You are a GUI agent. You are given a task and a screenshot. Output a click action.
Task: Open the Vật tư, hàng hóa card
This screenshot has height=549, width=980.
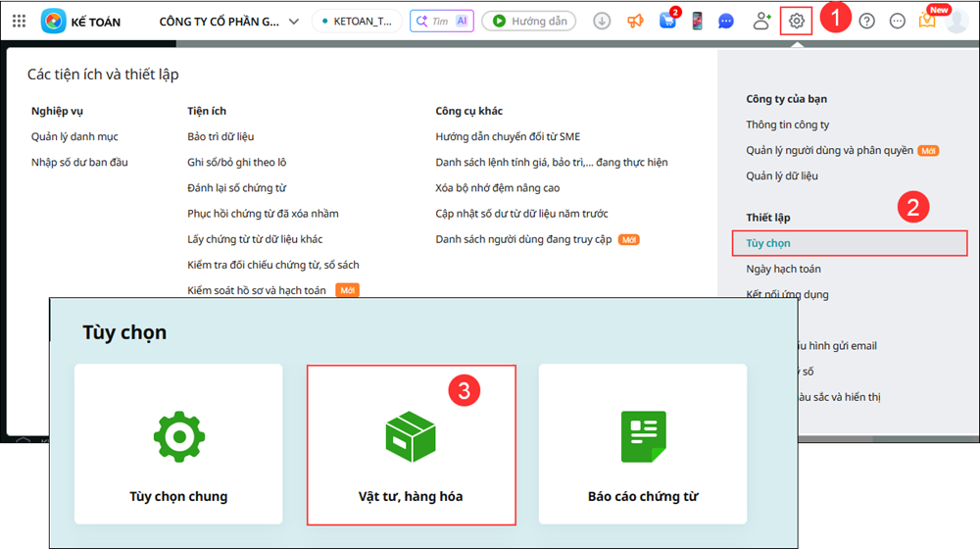pyautogui.click(x=411, y=445)
